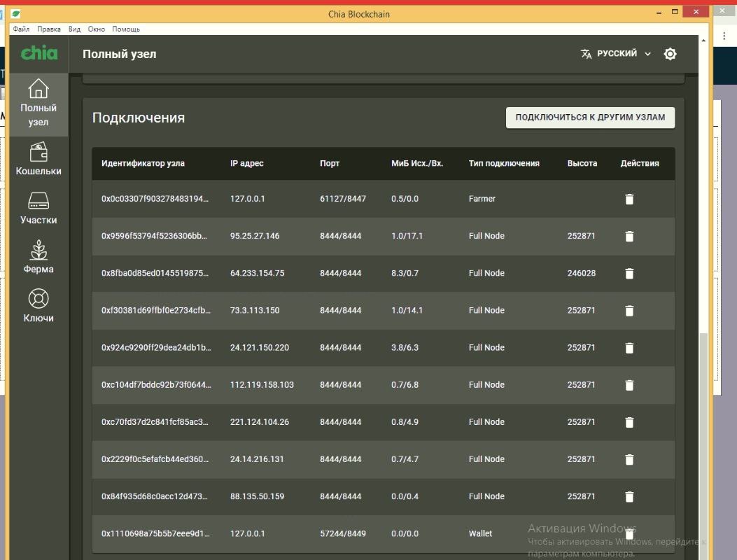Click Действия column header
Image resolution: width=737 pixels, height=560 pixels.
click(640, 163)
